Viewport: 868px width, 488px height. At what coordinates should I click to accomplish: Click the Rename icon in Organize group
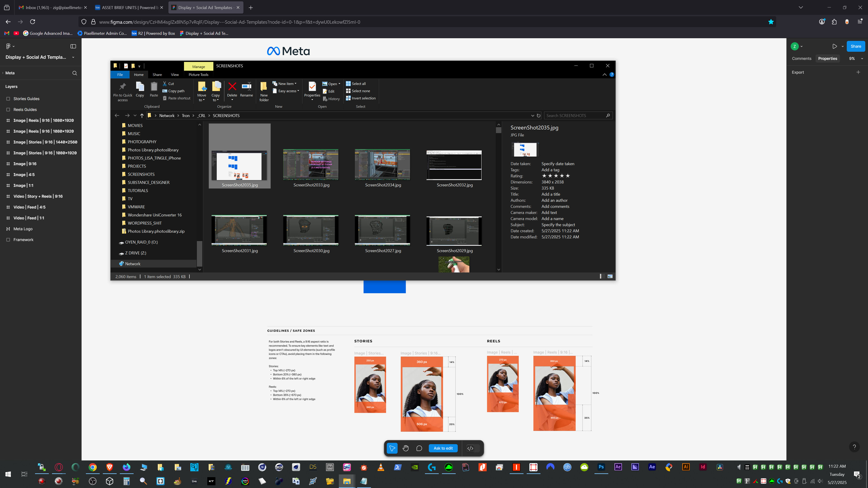(247, 87)
